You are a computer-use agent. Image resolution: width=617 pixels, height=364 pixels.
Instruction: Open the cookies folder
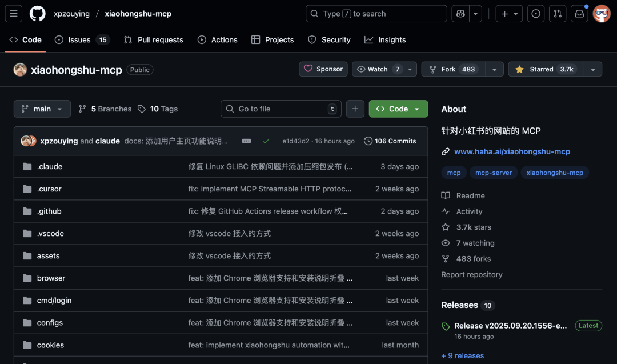click(x=50, y=345)
